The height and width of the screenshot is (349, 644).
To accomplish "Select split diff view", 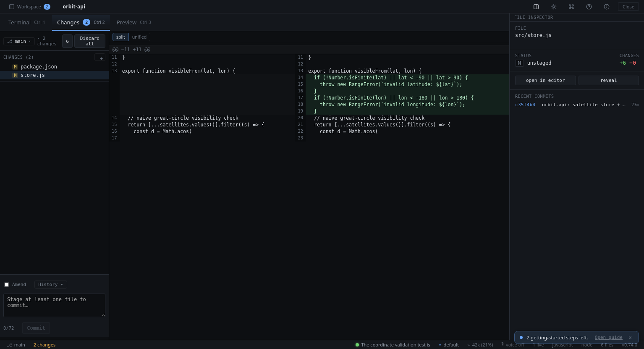I will 120,37.
